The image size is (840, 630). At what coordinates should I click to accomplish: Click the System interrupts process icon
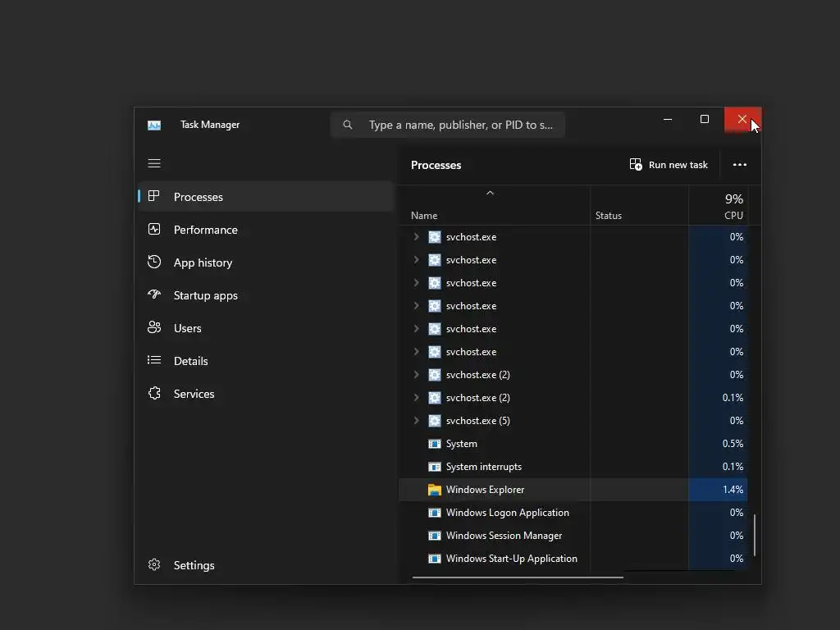[x=435, y=467]
